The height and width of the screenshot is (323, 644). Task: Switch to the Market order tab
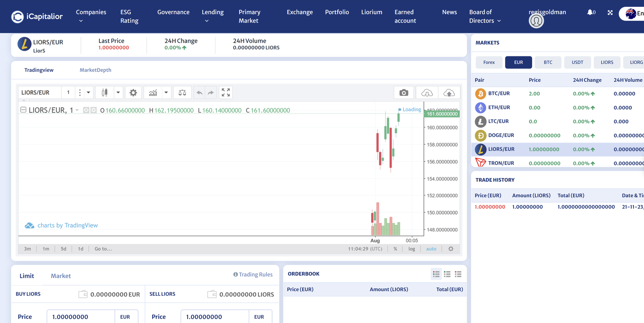(61, 276)
